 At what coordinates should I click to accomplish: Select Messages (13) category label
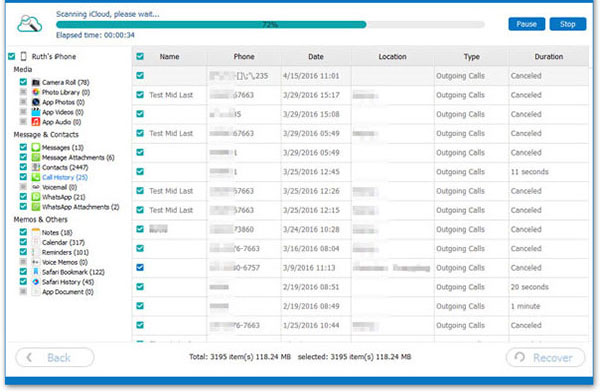pyautogui.click(x=62, y=147)
